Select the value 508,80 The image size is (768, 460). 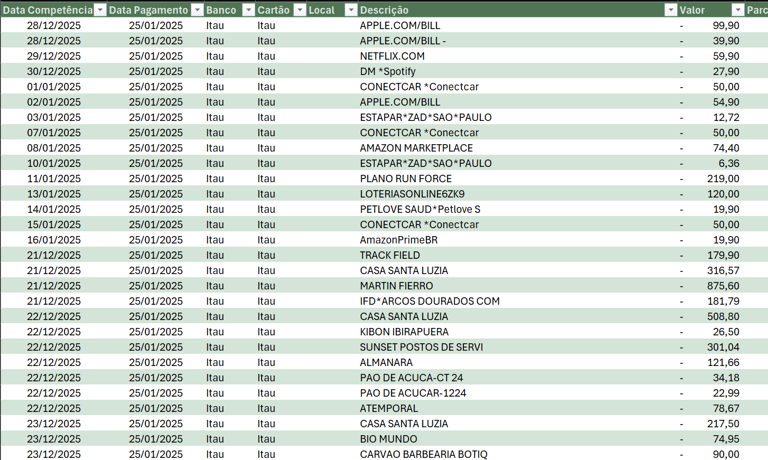click(x=723, y=316)
